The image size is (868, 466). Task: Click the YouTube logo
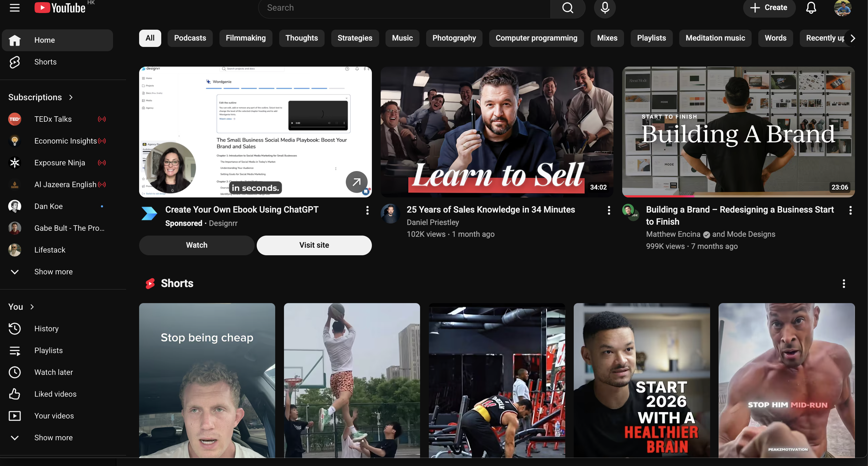coord(60,8)
